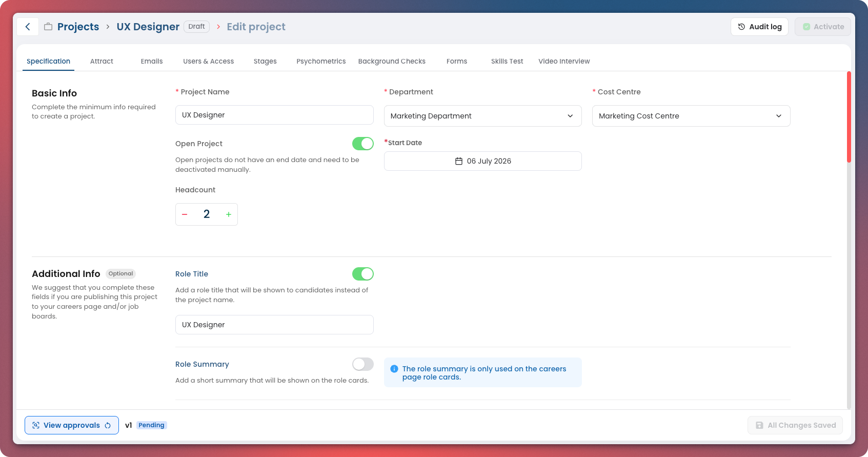Switch to the Stages tab
Viewport: 868px width, 457px height.
[265, 61]
